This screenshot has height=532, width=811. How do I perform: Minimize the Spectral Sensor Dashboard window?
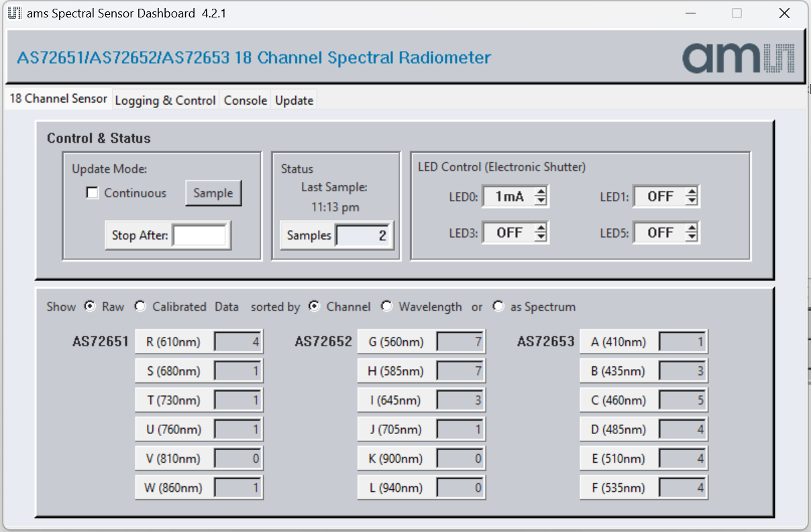point(690,13)
